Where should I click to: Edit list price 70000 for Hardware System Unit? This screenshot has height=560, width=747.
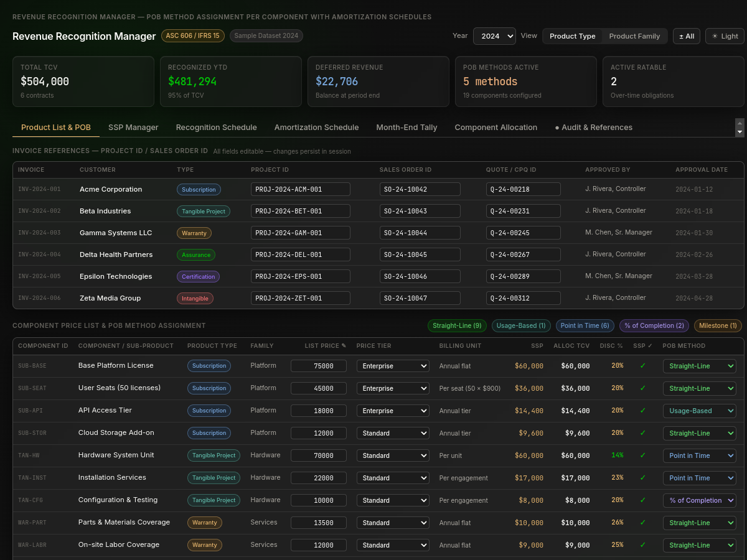[319, 455]
